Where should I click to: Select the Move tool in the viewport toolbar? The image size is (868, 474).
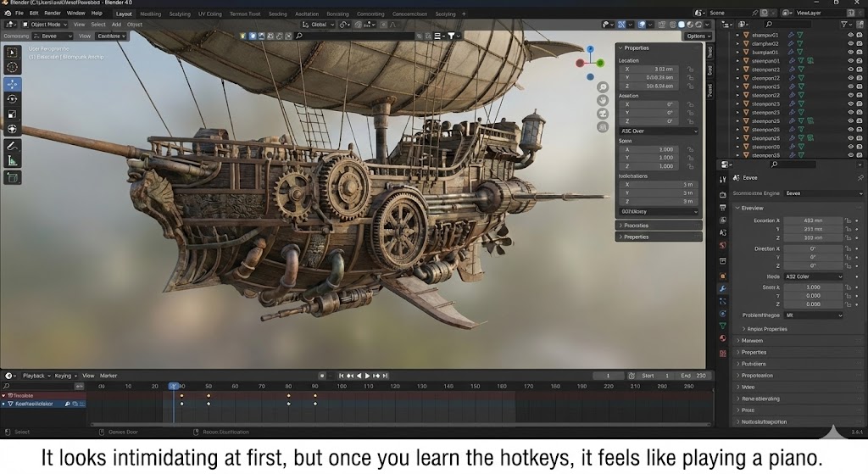point(12,84)
